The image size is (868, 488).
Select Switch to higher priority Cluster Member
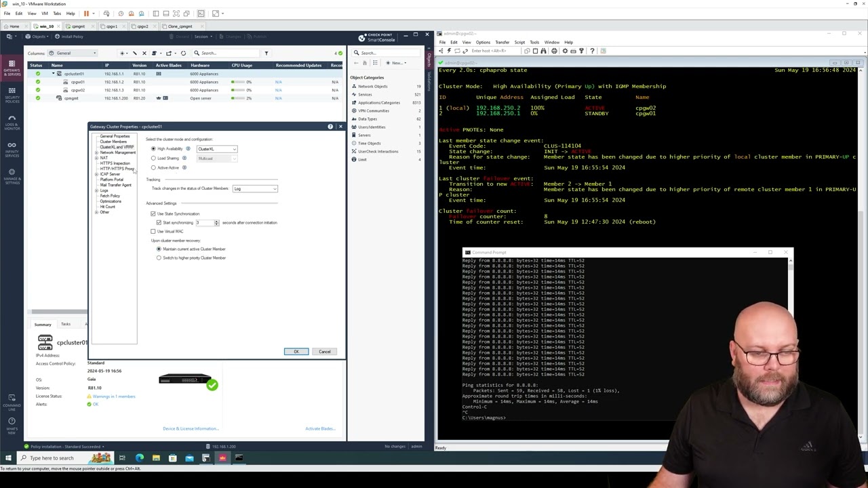tap(159, 258)
